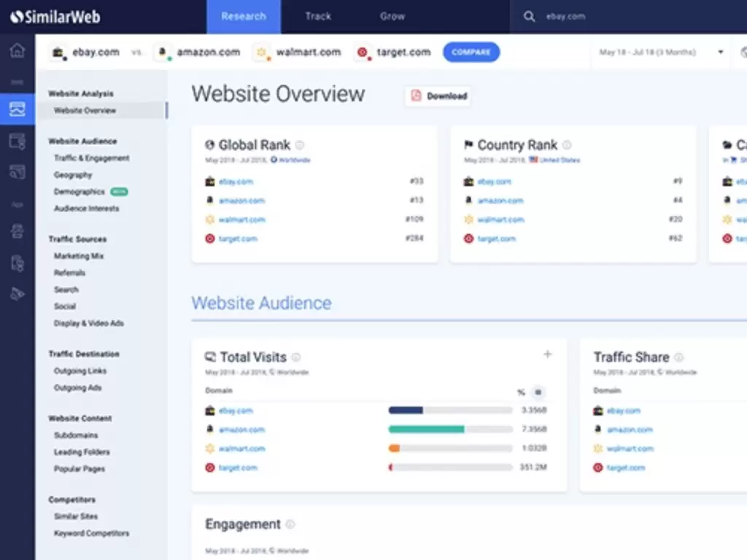Click the flag icon beside Country Rank
This screenshot has height=560, width=747.
click(x=470, y=144)
